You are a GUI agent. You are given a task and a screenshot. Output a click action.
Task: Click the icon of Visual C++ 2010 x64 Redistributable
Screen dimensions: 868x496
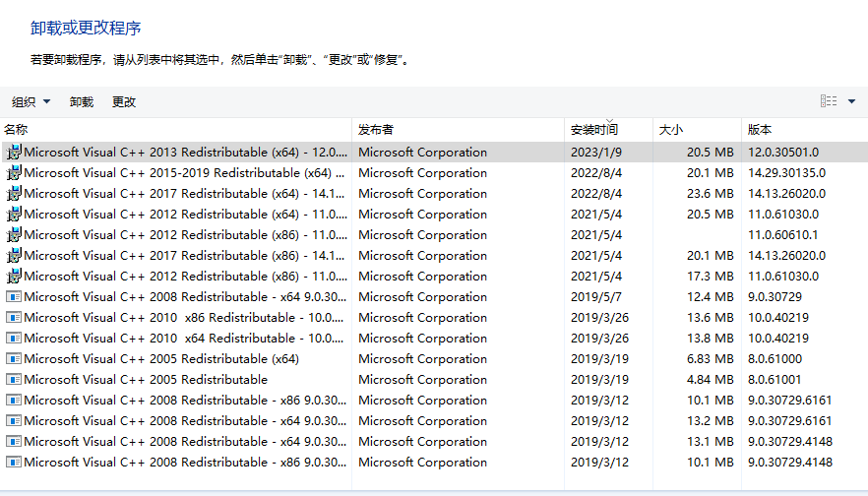[14, 338]
